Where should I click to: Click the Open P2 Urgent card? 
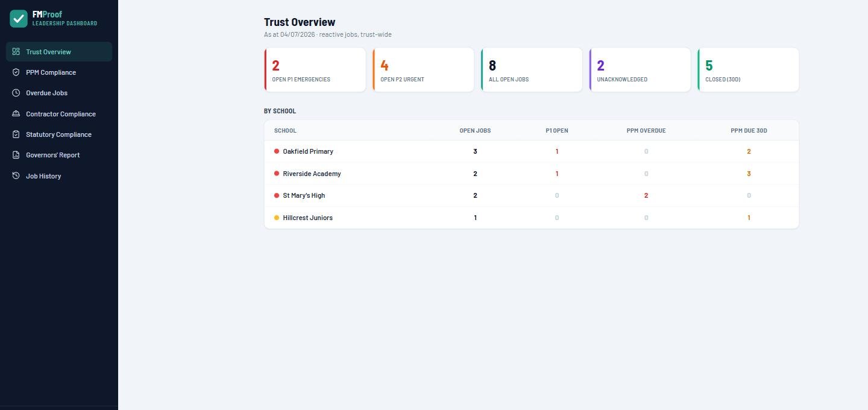pyautogui.click(x=423, y=70)
